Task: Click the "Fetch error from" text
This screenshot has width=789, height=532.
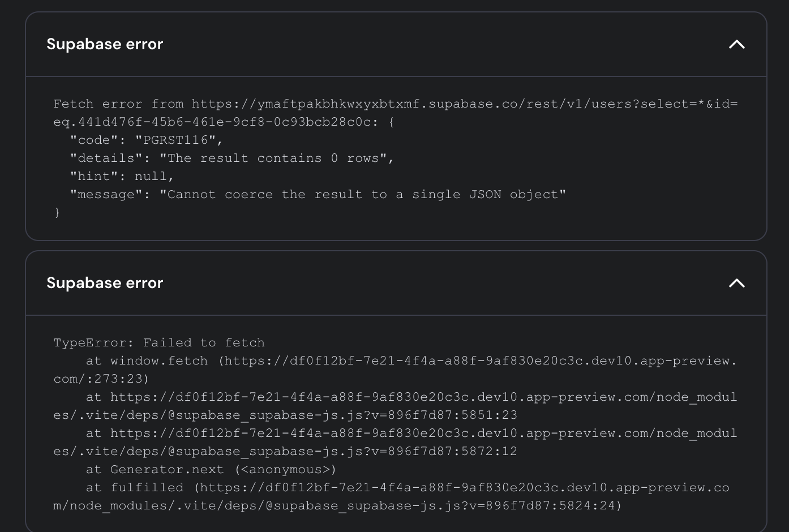Action: [119, 104]
